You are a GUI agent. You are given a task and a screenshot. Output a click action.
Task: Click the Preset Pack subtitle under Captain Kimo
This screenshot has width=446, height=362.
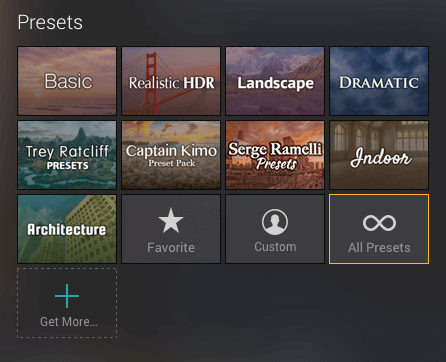[x=172, y=163]
